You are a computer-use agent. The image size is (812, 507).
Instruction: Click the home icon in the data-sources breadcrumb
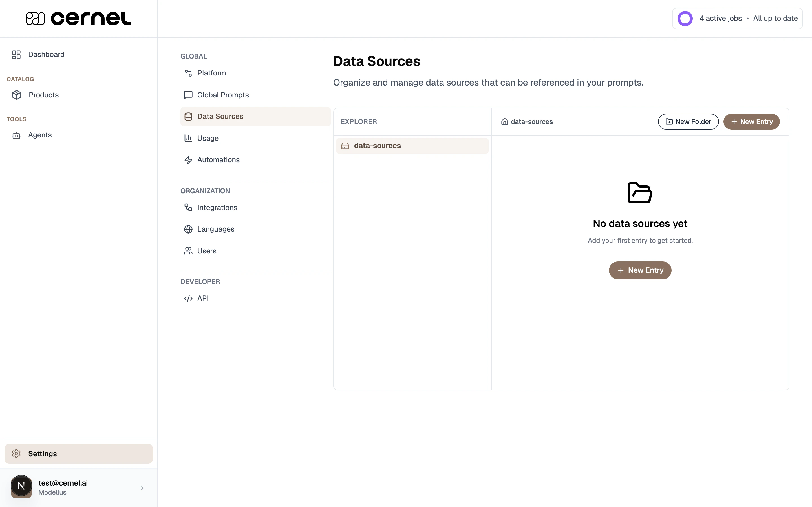(505, 121)
